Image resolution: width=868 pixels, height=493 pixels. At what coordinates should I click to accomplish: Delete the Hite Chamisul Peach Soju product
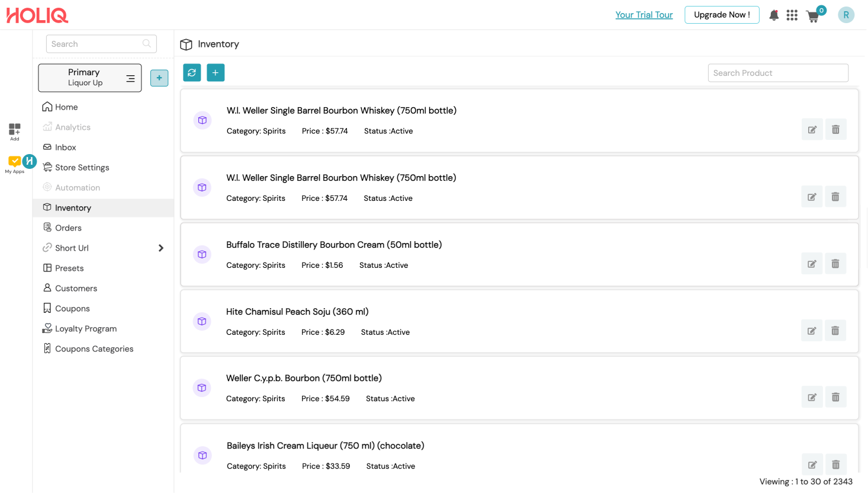click(835, 331)
